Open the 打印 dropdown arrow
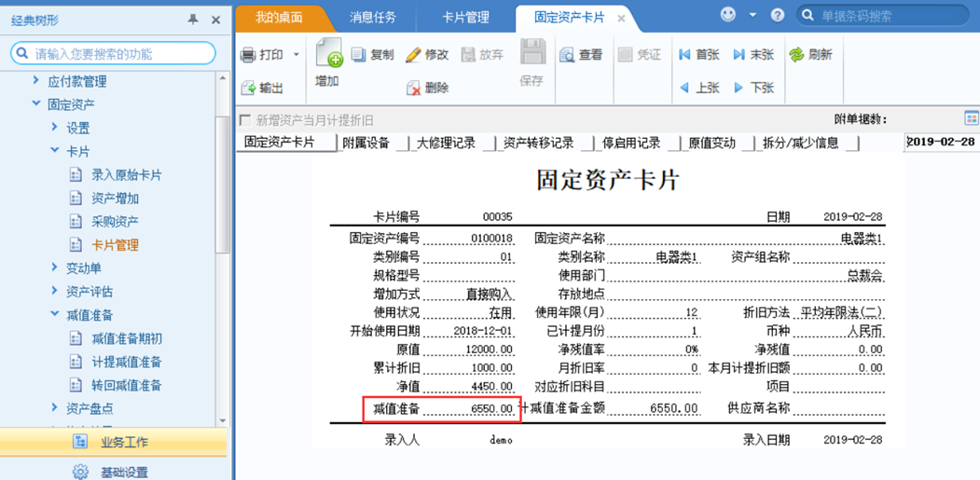 point(297,55)
